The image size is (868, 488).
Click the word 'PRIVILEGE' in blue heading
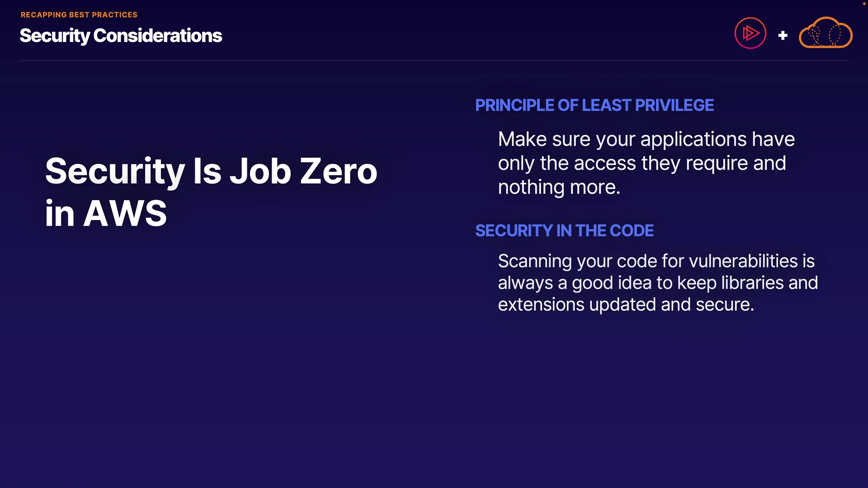click(674, 105)
